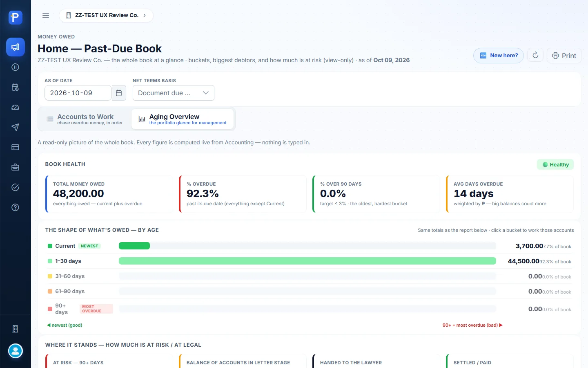Click the Handed to the Lawyer card
Screen dimensions: 588x368
376,361
